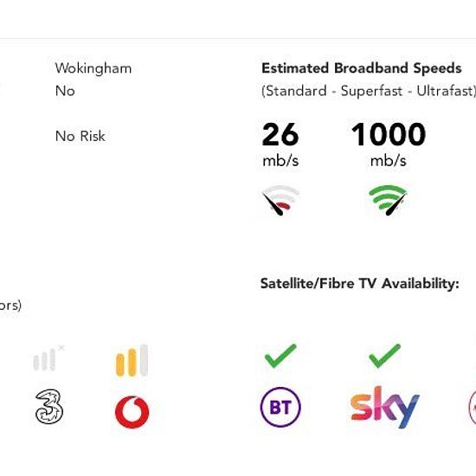Click the Standard - Superfast - Ultrafast subtitle
476x476 pixels.
369,91
